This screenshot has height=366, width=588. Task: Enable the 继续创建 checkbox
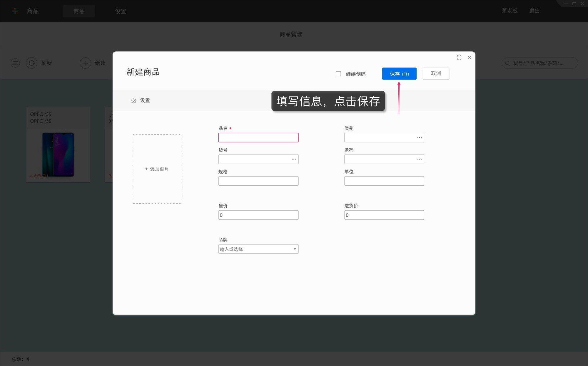click(338, 74)
